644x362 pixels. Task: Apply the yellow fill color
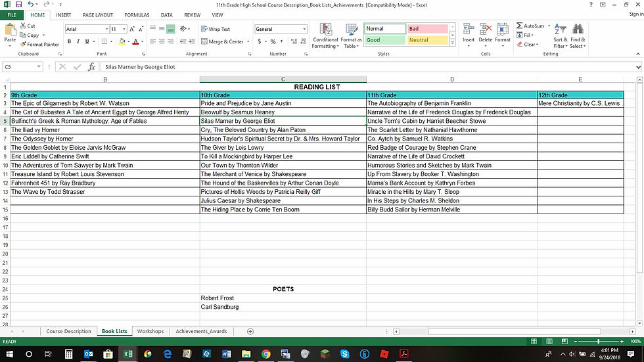(122, 41)
